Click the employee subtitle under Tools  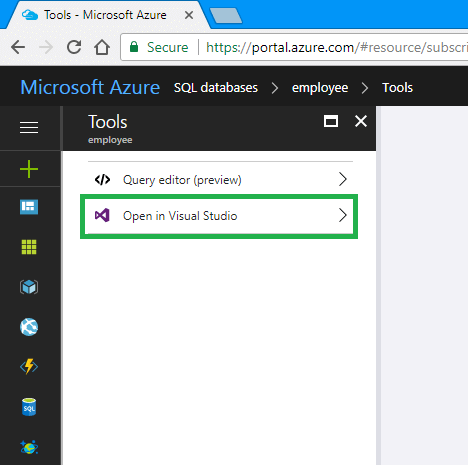[110, 140]
